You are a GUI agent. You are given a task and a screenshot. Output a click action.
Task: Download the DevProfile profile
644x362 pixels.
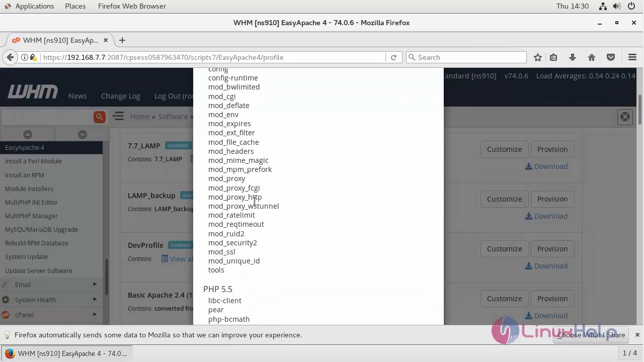[x=546, y=266]
